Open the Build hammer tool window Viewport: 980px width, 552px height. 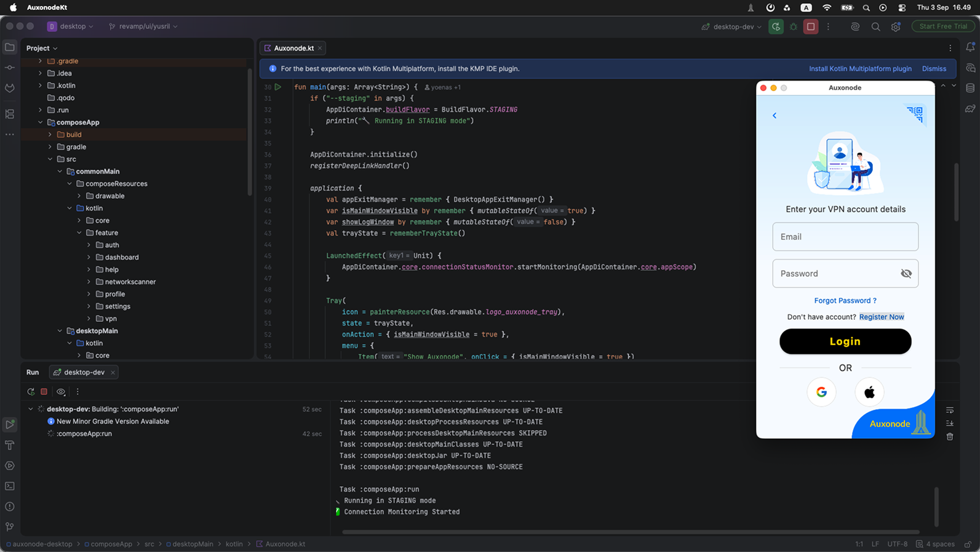click(10, 445)
